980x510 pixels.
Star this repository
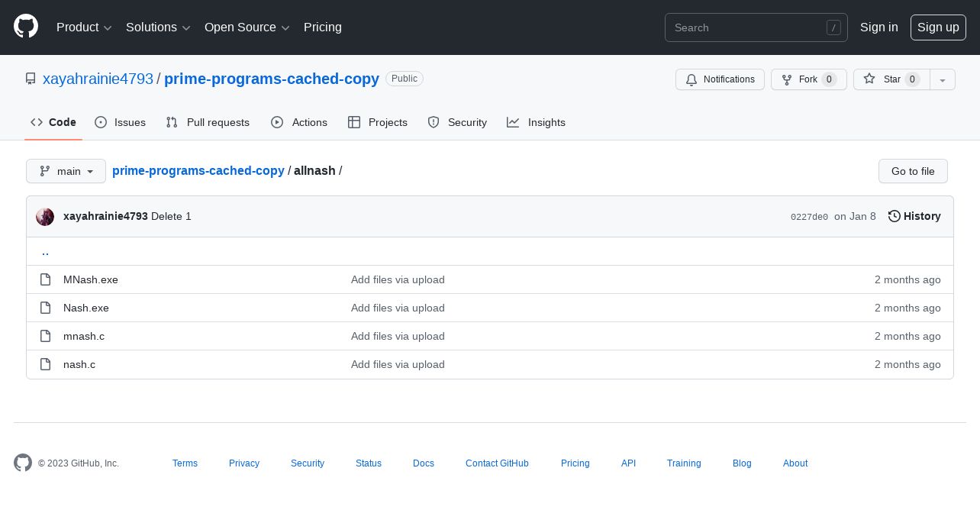[x=891, y=79]
